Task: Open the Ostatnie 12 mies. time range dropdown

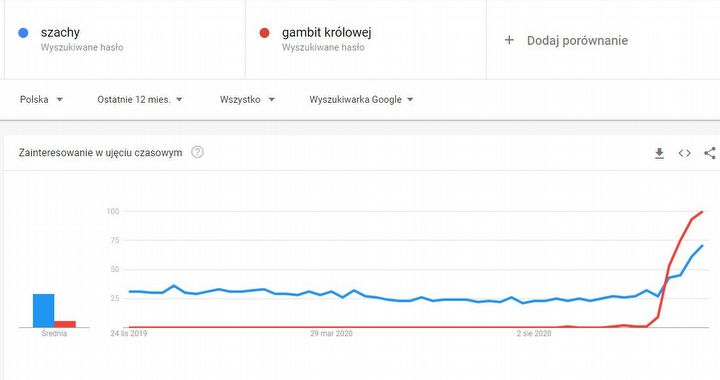Action: point(140,99)
